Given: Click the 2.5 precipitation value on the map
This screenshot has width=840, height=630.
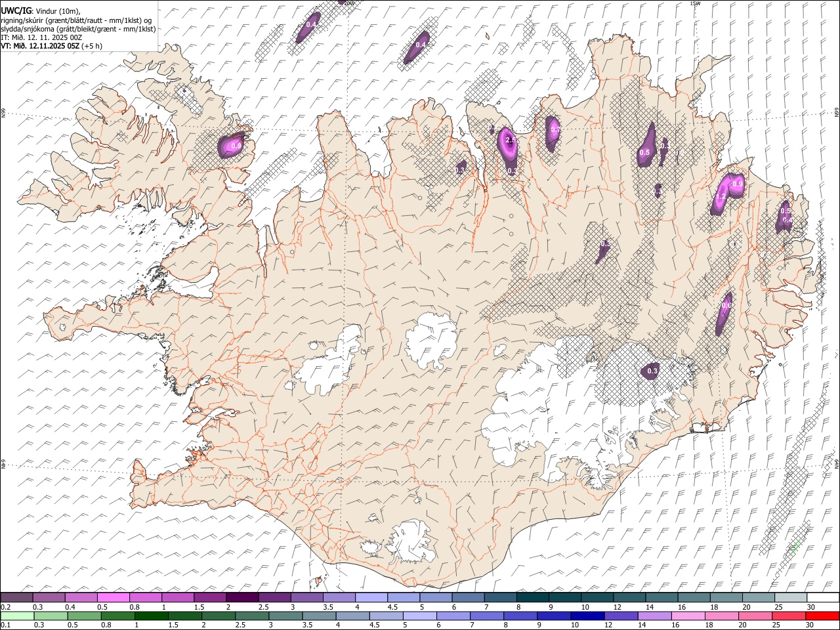Looking at the screenshot, I should coord(511,140).
